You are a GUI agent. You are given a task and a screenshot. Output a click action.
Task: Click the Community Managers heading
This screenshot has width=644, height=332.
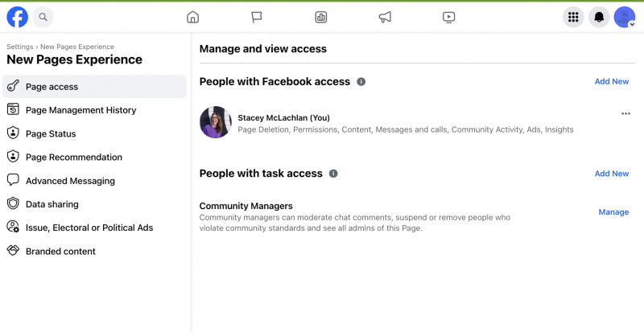(x=246, y=206)
